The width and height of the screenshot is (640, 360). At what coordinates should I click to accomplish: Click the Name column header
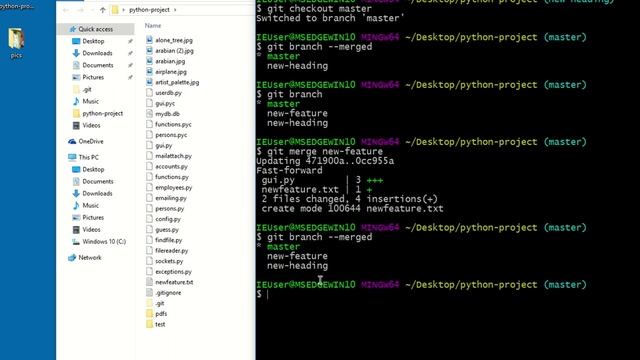[x=153, y=25]
